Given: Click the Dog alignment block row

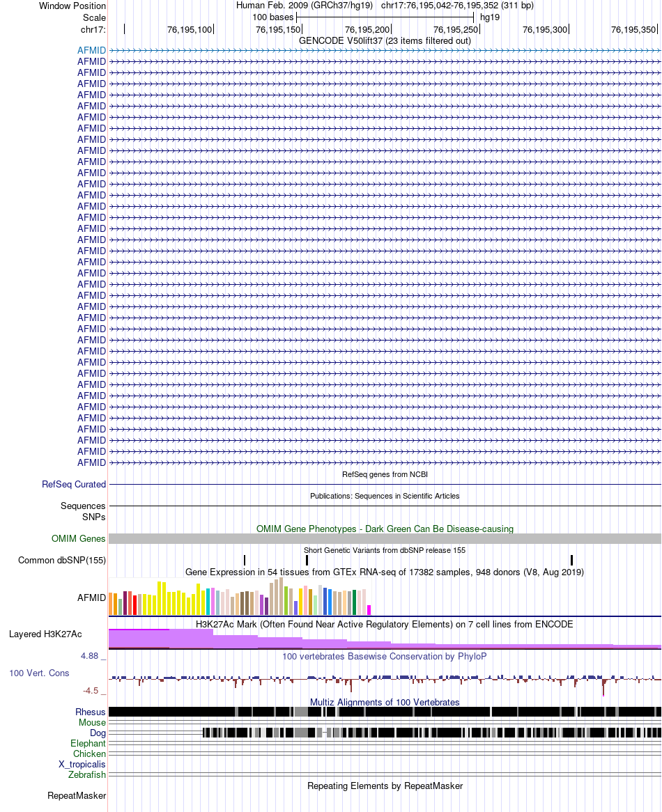Looking at the screenshot, I should (385, 733).
